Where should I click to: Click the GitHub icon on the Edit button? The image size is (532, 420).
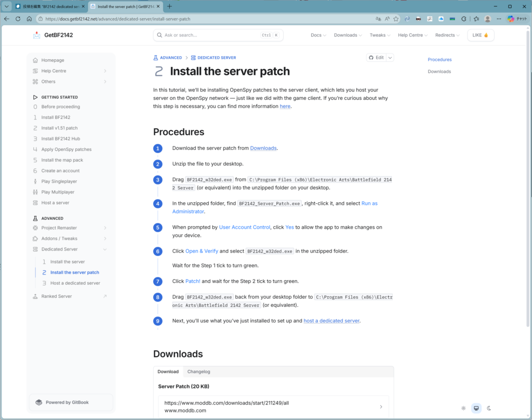click(371, 58)
